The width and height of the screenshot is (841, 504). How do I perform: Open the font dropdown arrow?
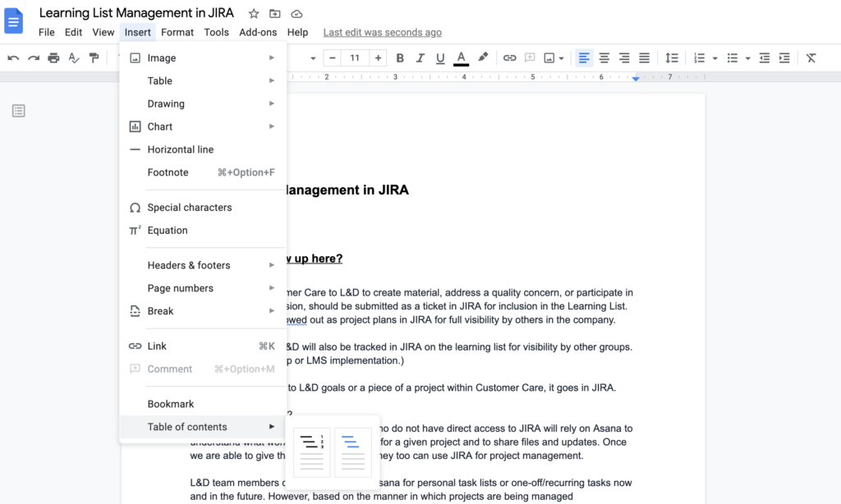coord(313,58)
